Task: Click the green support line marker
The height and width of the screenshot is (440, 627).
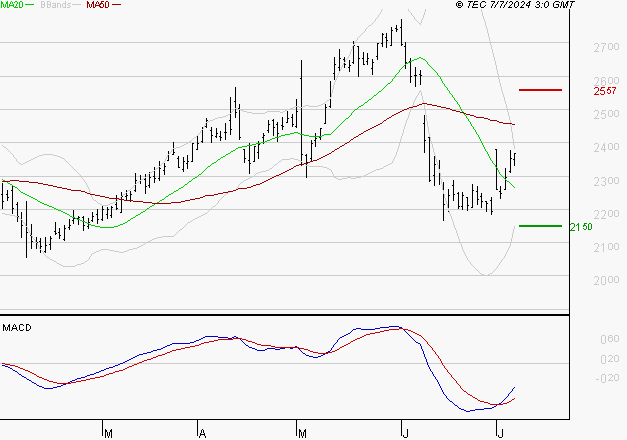Action: [540, 226]
